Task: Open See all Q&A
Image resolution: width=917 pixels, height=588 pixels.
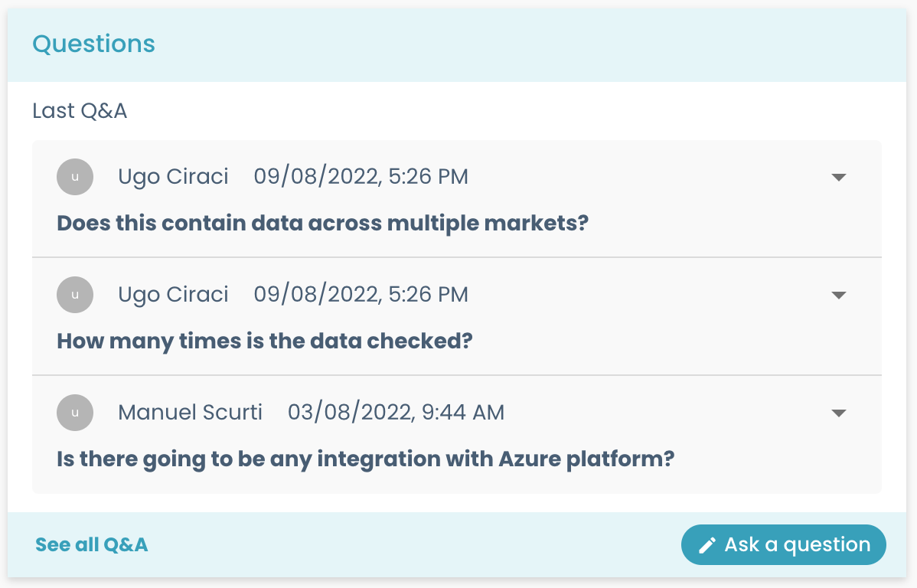Action: point(91,544)
